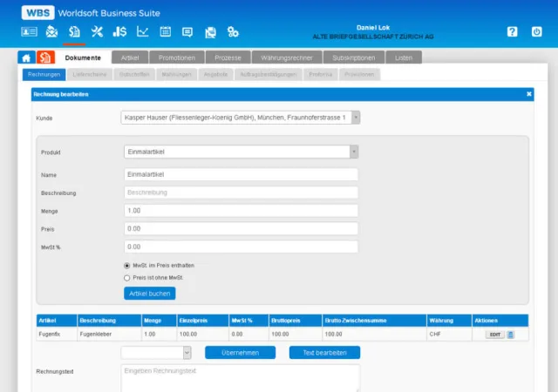Click into the Beschreibung input field
558x392 pixels.
point(242,193)
